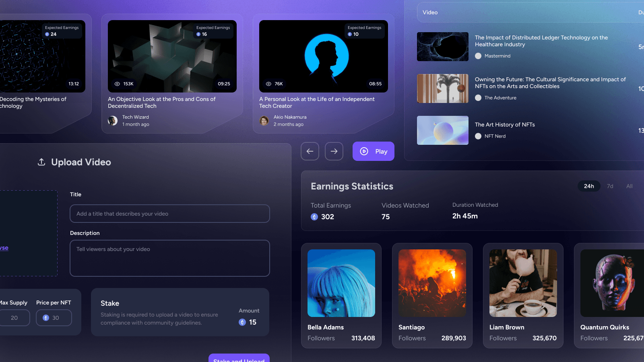644x362 pixels.
Task: Select the 7d earnings tab
Action: [610, 186]
